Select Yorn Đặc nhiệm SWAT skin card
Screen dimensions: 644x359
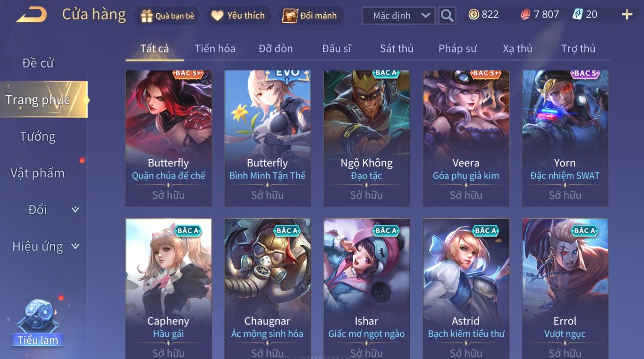(565, 138)
